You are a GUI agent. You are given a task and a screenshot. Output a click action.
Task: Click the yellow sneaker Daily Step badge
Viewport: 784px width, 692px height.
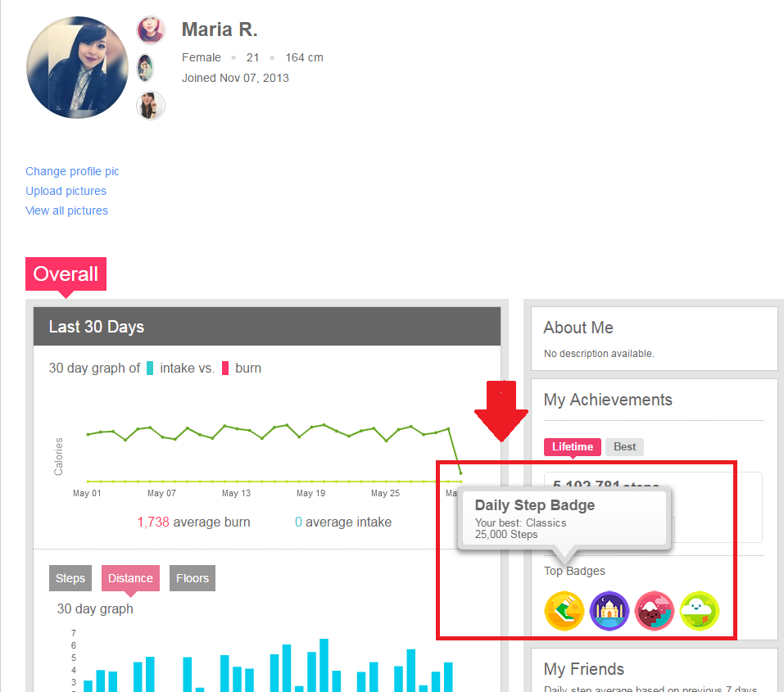pos(564,611)
